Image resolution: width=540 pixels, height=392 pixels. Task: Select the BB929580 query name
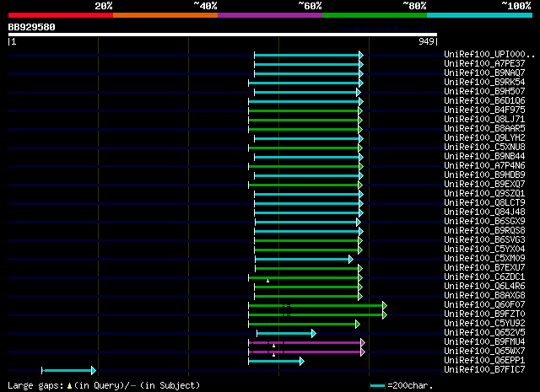point(32,27)
